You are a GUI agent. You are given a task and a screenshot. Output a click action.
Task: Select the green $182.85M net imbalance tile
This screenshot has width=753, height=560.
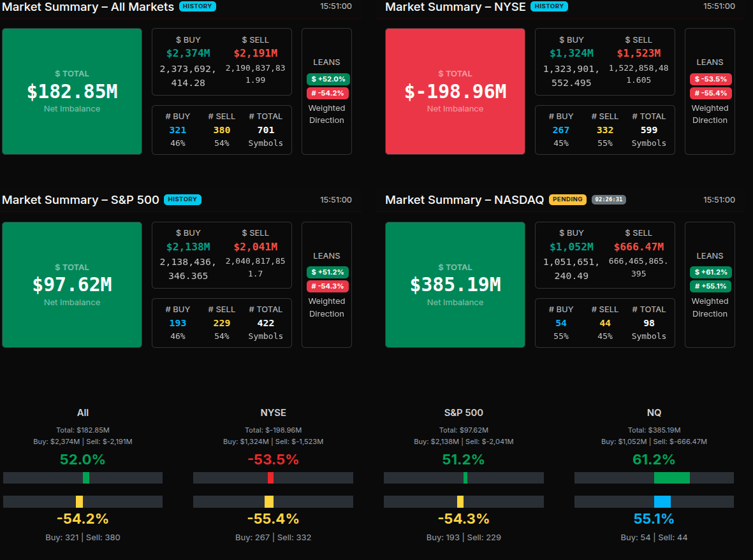72,91
